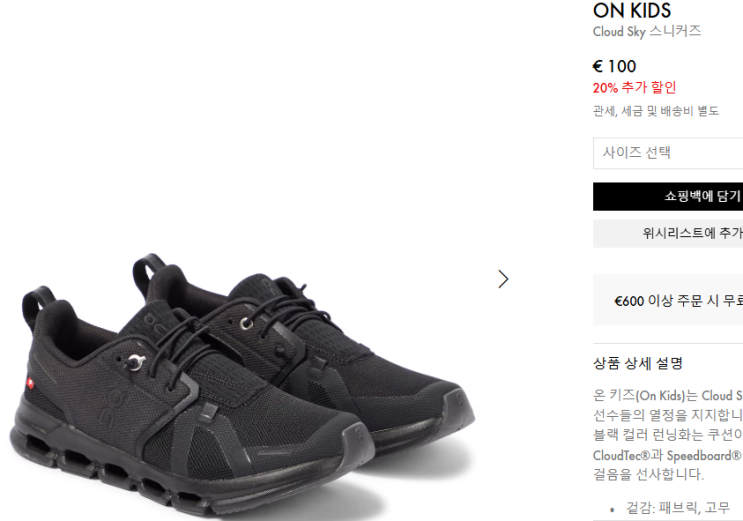Click the heel pull loop of back shoe
The image size is (743, 521).
click(x=148, y=271)
